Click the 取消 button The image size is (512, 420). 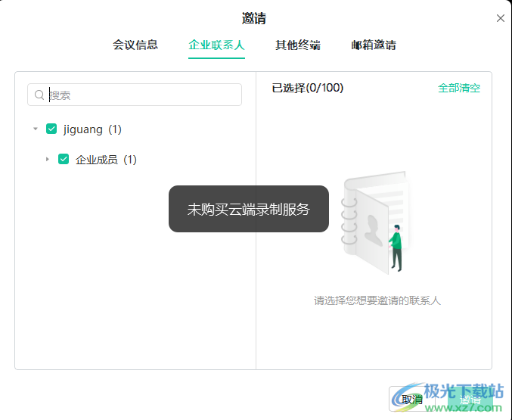(411, 399)
